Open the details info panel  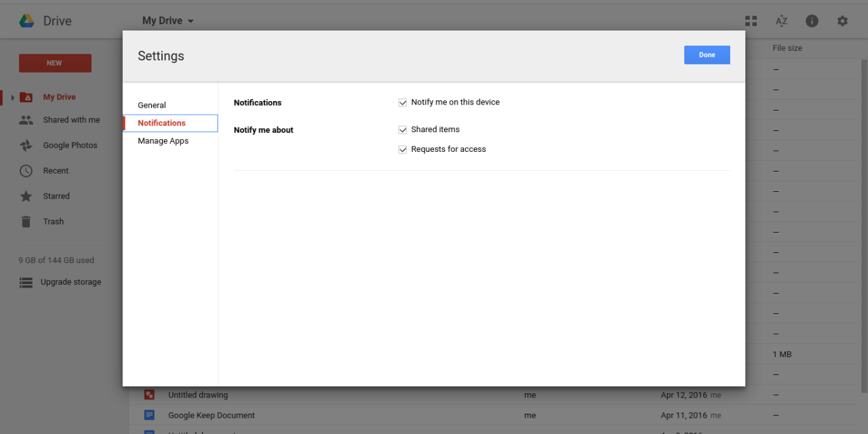pyautogui.click(x=812, y=20)
